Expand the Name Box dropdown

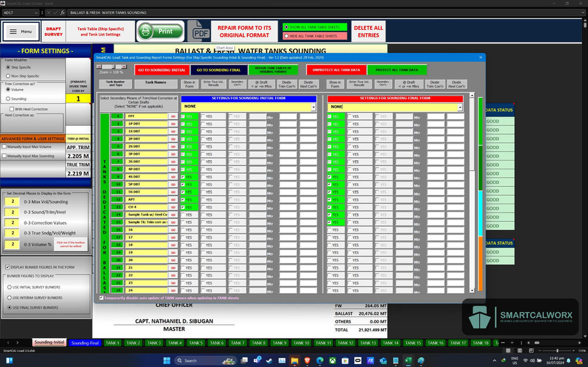click(x=36, y=12)
